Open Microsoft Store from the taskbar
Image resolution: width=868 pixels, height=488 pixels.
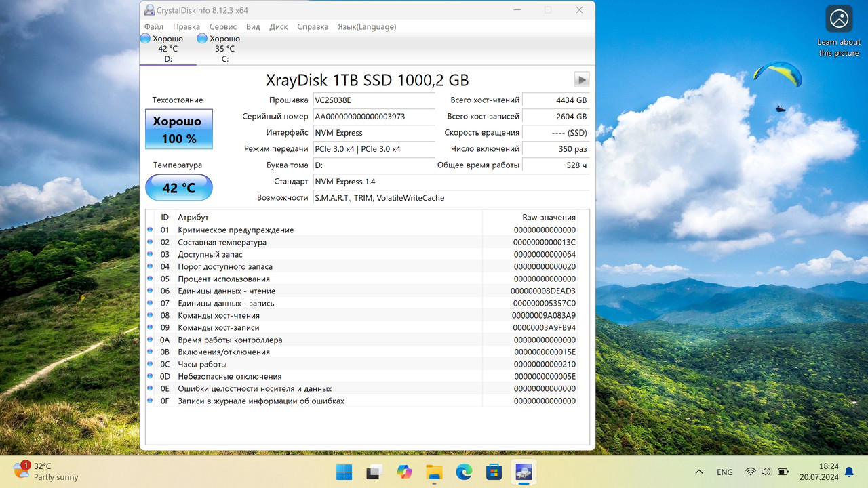pos(494,472)
